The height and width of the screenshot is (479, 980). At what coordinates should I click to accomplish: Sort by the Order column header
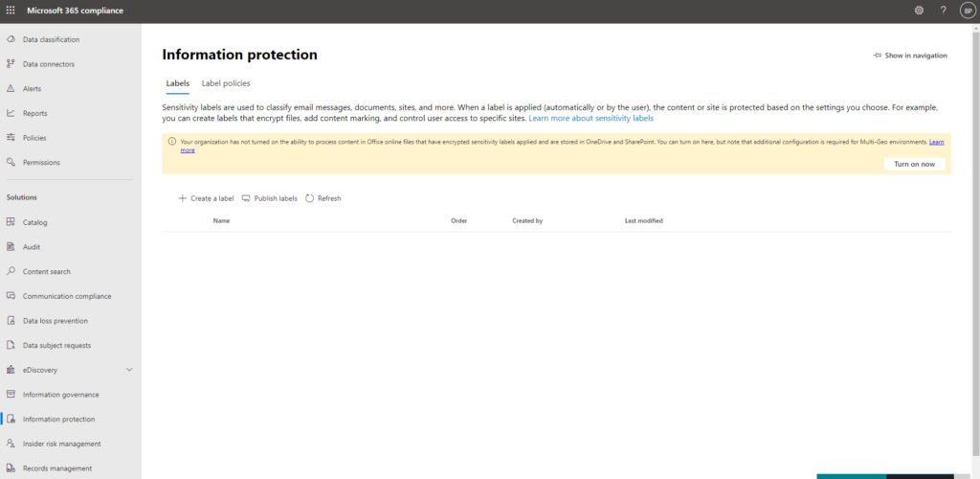tap(458, 220)
